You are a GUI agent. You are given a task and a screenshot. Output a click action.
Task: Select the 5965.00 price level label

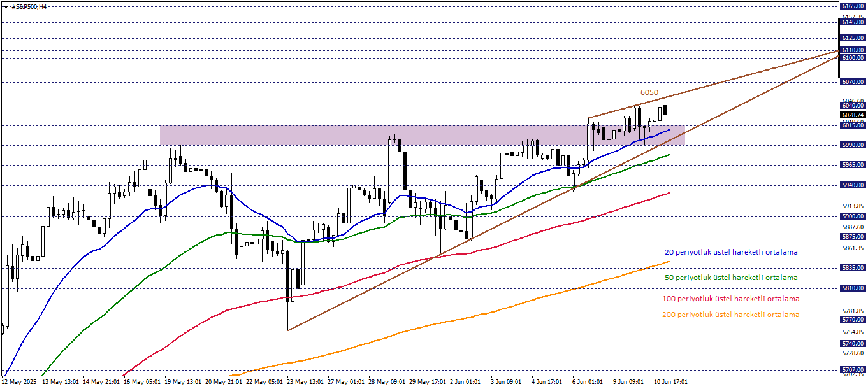click(852, 165)
